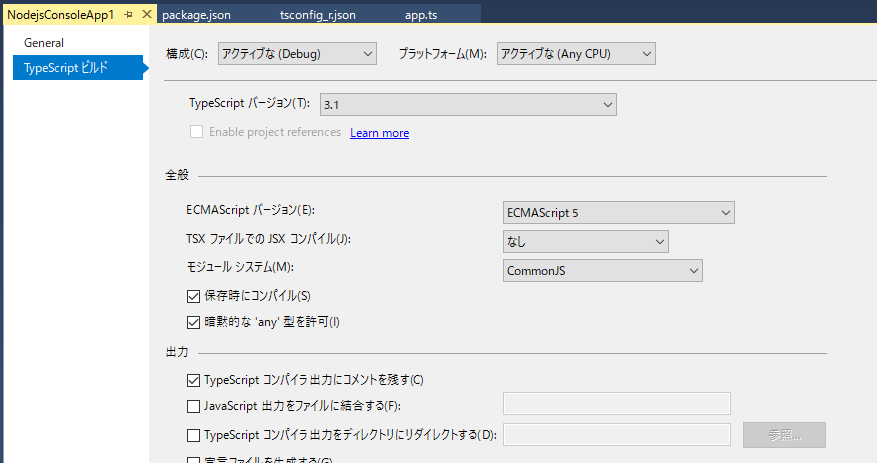Select the General settings page

(x=44, y=43)
